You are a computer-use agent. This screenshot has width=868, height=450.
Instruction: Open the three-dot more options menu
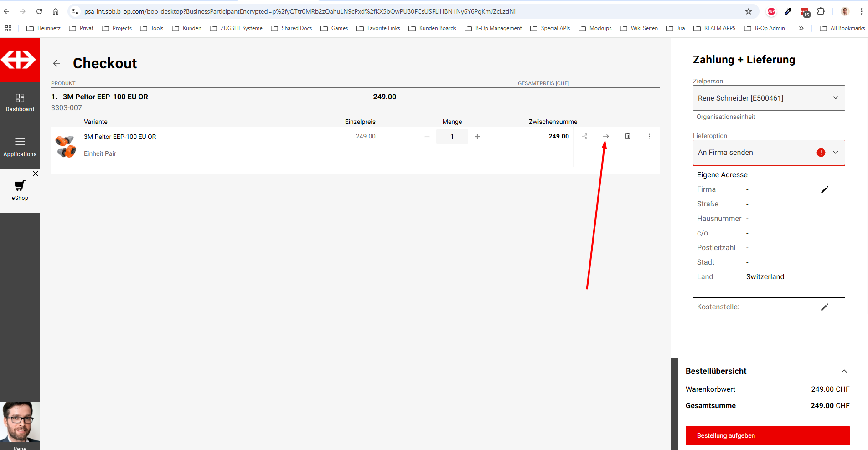pos(649,136)
